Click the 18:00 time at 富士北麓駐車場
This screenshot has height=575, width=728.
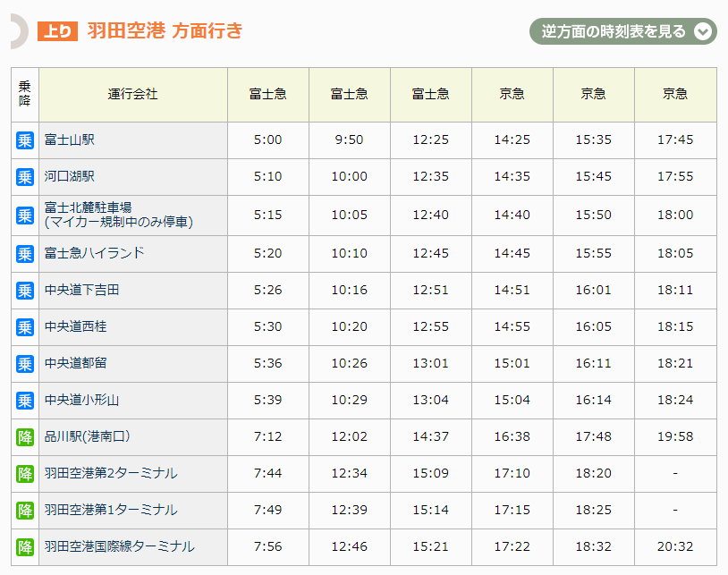[675, 215]
